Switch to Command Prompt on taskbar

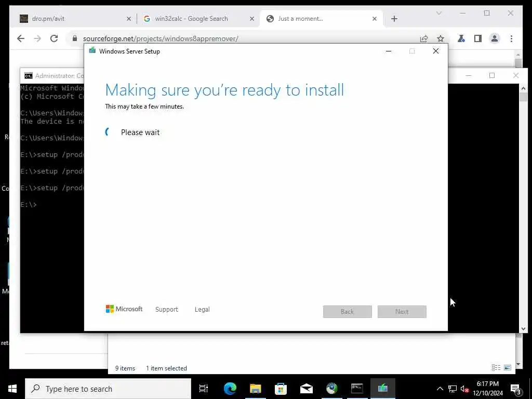pos(357,389)
